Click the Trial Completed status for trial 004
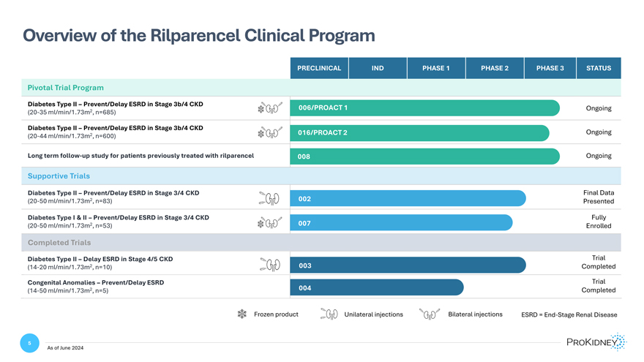644x362 pixels. (599, 286)
